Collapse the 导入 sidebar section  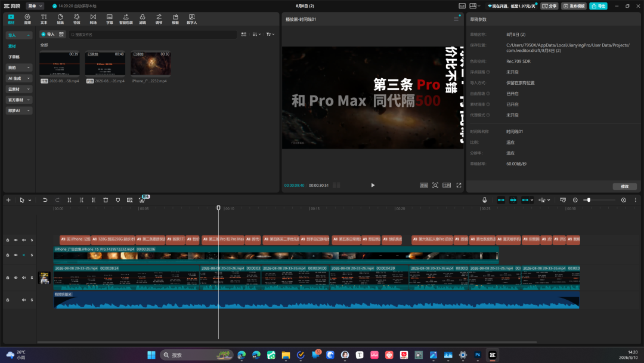coord(19,35)
